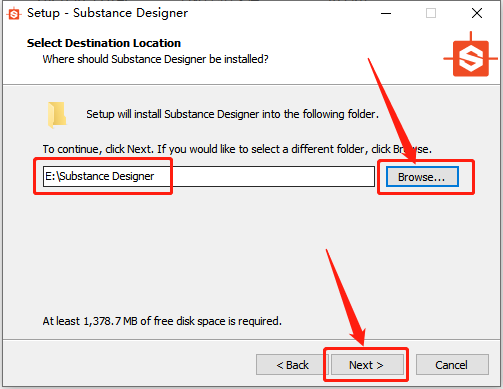This screenshot has height=389, width=503.
Task: Proceed with the Next button
Action: pos(366,365)
